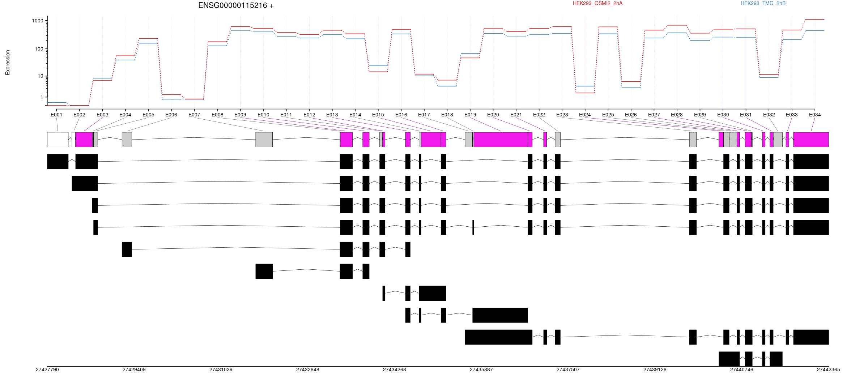Click red expression segment above E024
The height and width of the screenshot is (376, 868).
coord(585,93)
